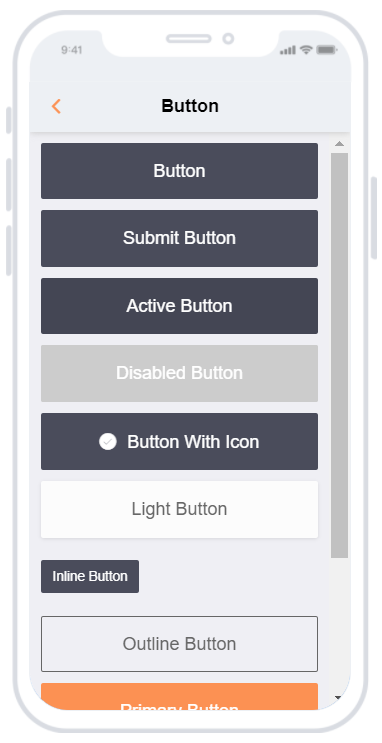Click the scrollbar down arrow
Image resolution: width=382 pixels, height=743 pixels.
pos(338,698)
